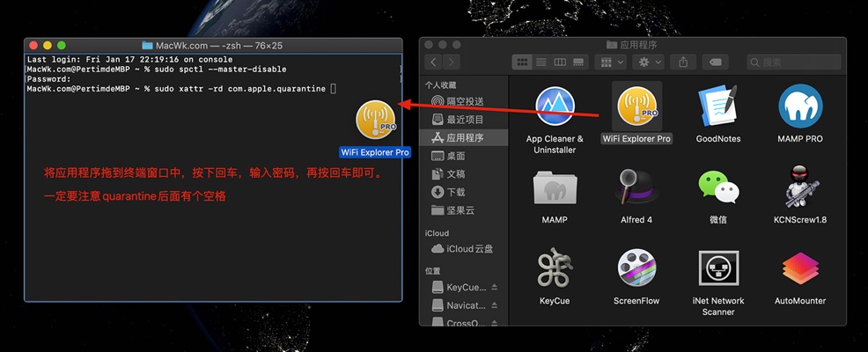Click the Share button in Finder
This screenshot has width=868, height=352.
[x=683, y=62]
